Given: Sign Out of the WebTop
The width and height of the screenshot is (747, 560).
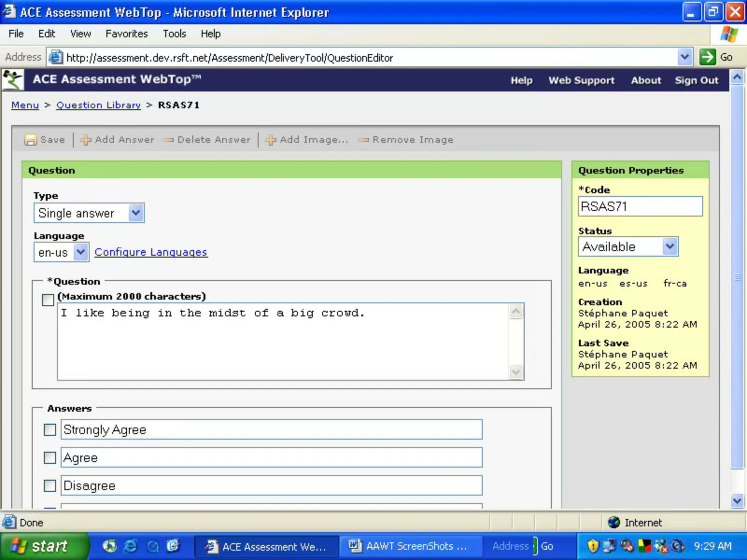Looking at the screenshot, I should [697, 80].
